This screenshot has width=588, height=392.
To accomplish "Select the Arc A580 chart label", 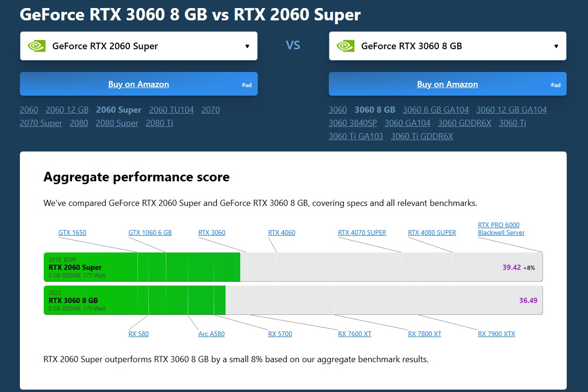I will click(211, 334).
